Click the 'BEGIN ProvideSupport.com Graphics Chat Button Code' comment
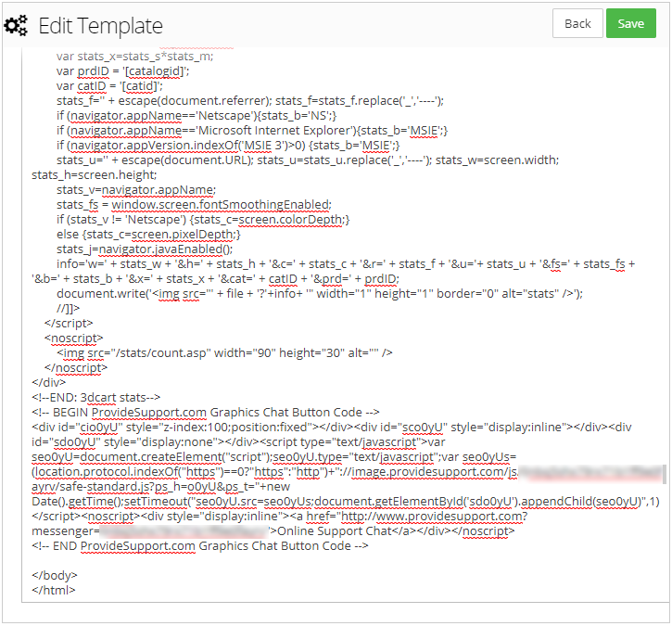 coord(206,412)
